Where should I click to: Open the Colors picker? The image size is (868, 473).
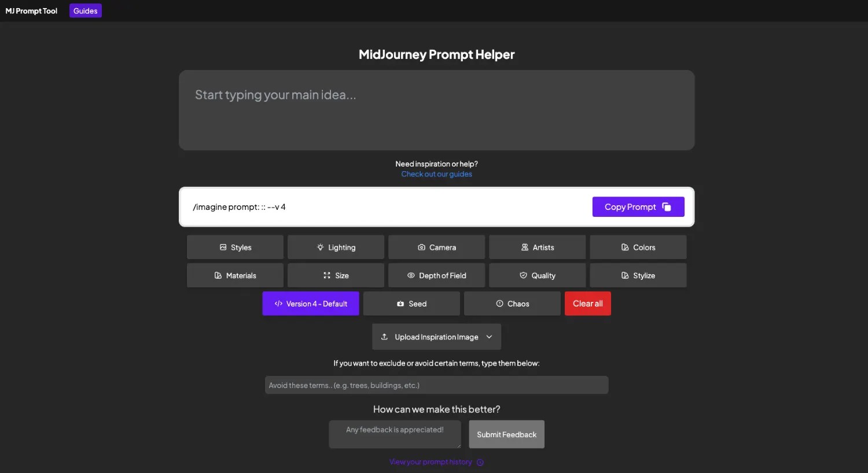(x=638, y=247)
